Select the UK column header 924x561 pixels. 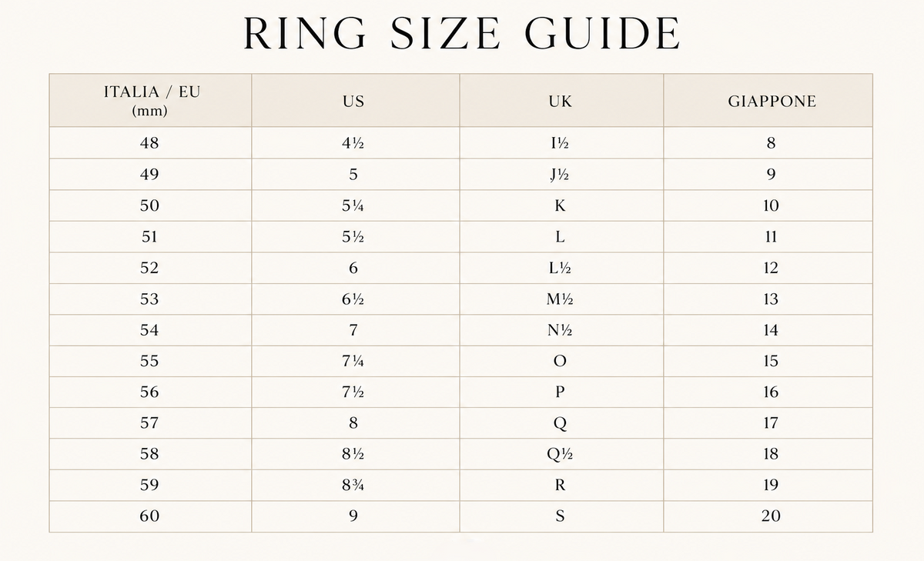561,101
